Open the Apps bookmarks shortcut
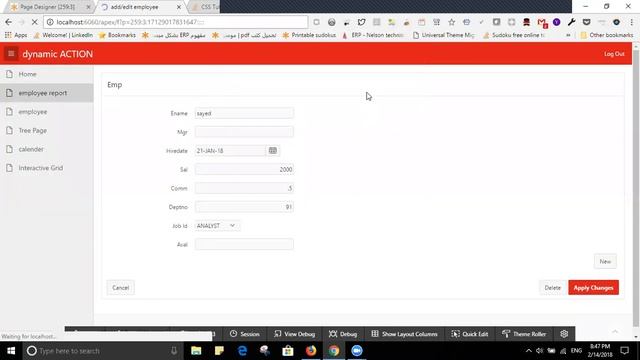This screenshot has width=640, height=360. [x=16, y=35]
